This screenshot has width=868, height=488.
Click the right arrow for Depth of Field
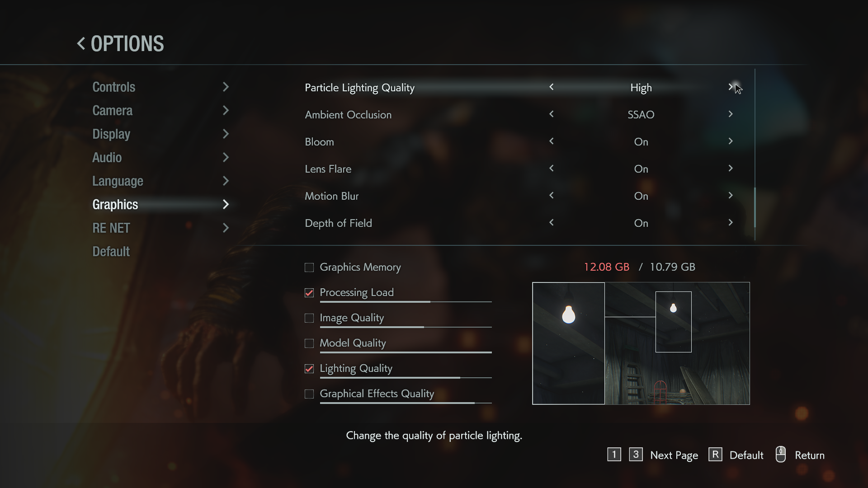coord(730,222)
